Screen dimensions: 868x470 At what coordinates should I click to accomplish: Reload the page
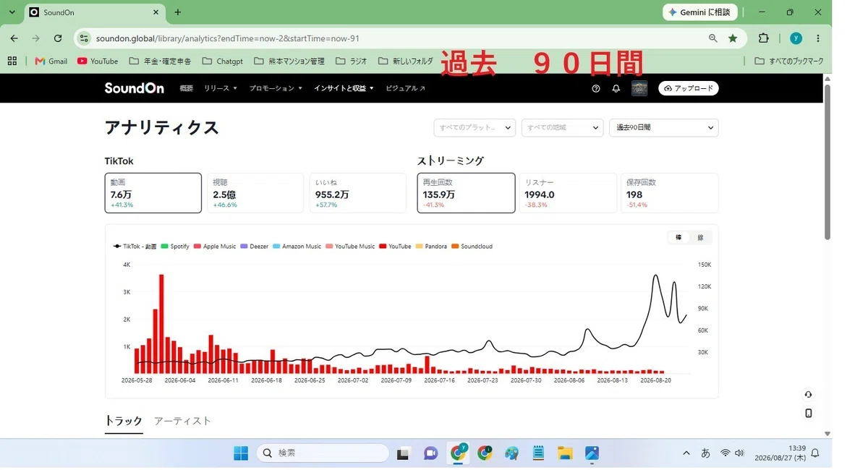[x=58, y=38]
